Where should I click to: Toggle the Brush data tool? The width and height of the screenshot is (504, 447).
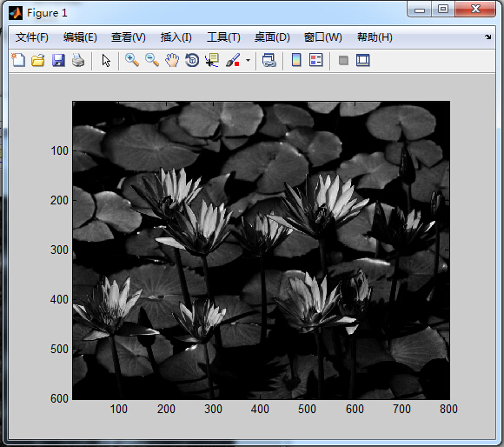[233, 60]
